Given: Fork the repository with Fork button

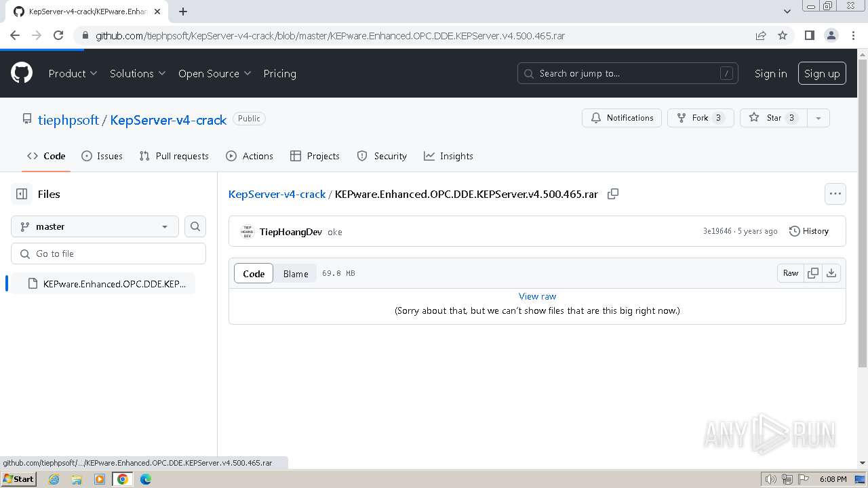Looking at the screenshot, I should pyautogui.click(x=701, y=118).
